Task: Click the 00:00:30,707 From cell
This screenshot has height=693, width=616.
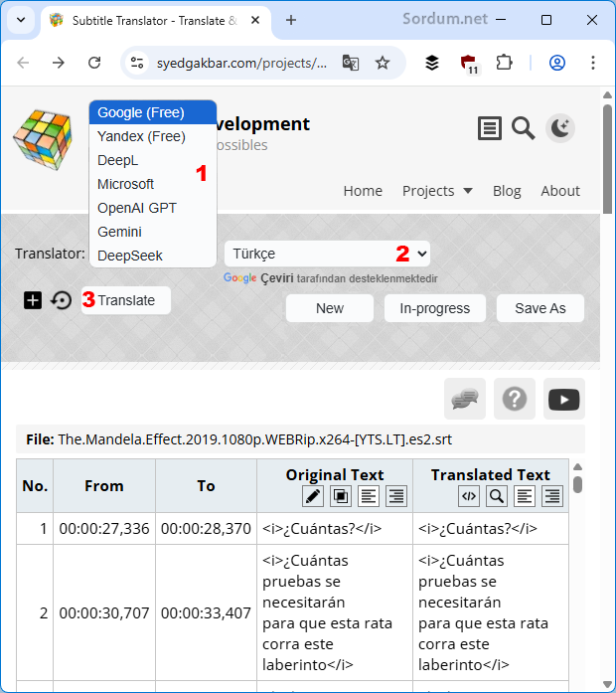Action: tap(104, 613)
